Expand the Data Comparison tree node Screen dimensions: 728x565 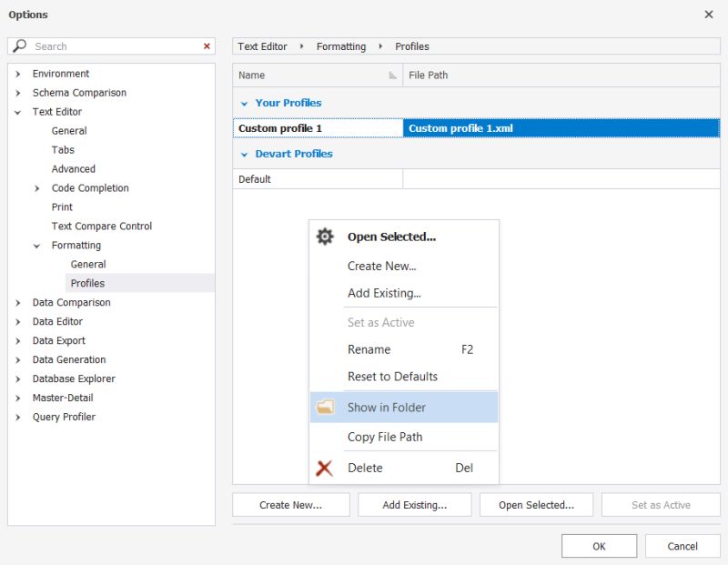click(19, 302)
